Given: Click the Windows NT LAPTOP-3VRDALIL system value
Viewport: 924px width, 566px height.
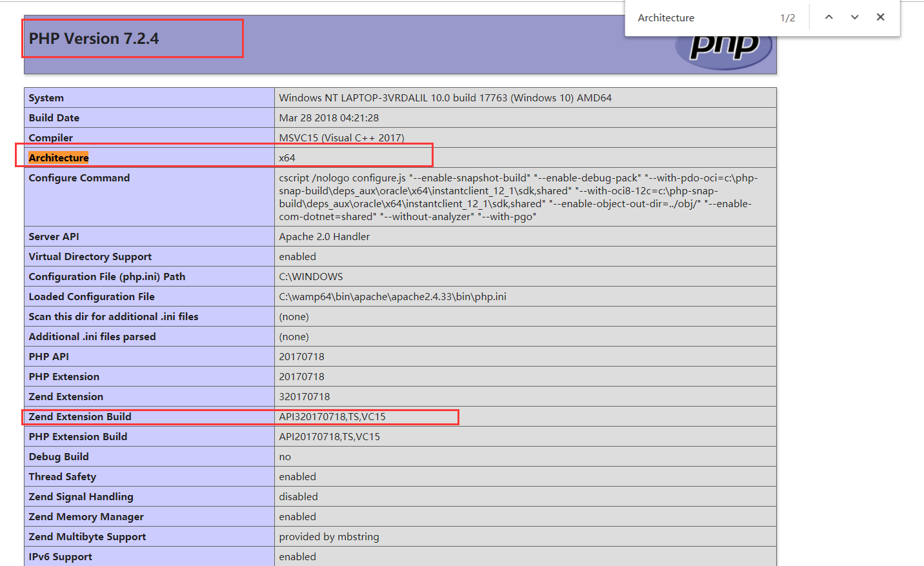Looking at the screenshot, I should click(x=445, y=98).
